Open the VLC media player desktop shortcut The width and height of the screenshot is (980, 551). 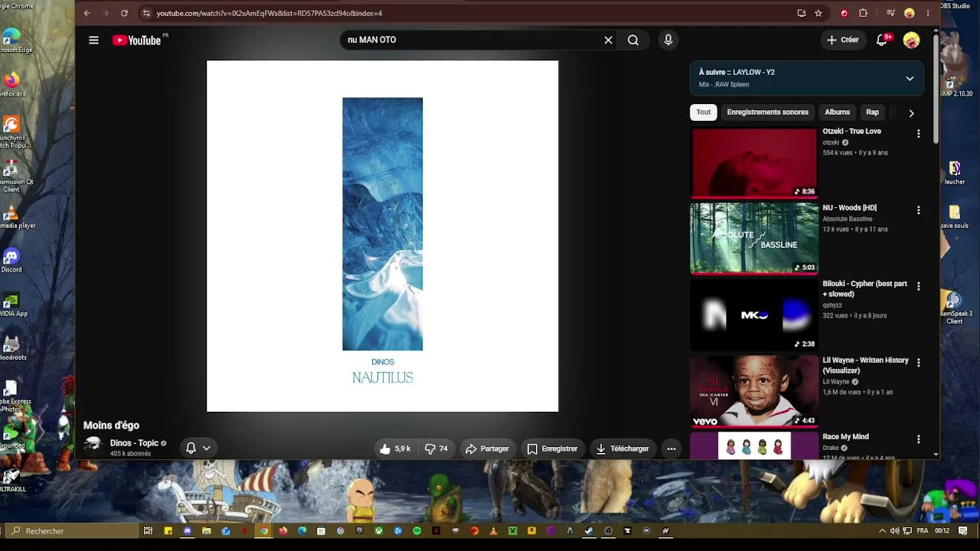click(11, 217)
